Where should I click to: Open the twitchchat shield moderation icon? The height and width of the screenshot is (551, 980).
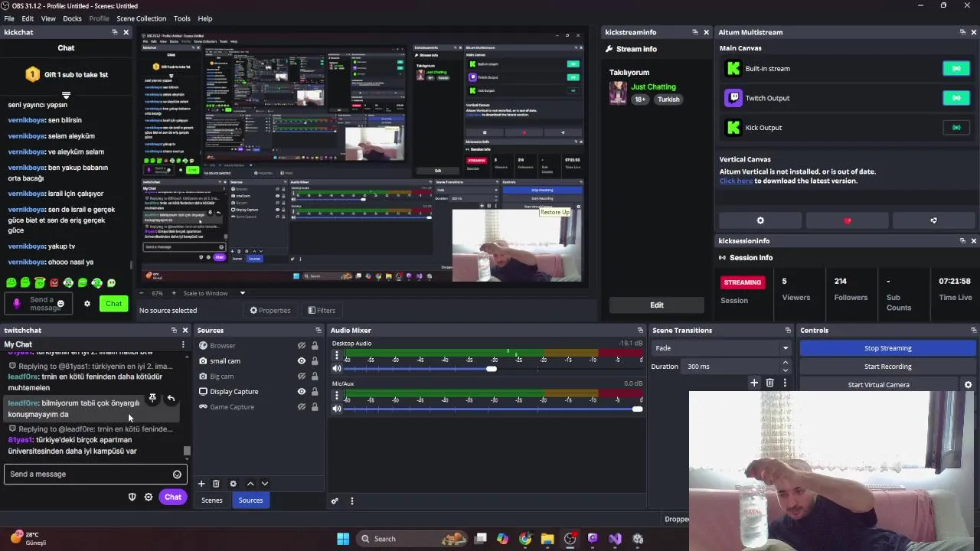(x=132, y=497)
